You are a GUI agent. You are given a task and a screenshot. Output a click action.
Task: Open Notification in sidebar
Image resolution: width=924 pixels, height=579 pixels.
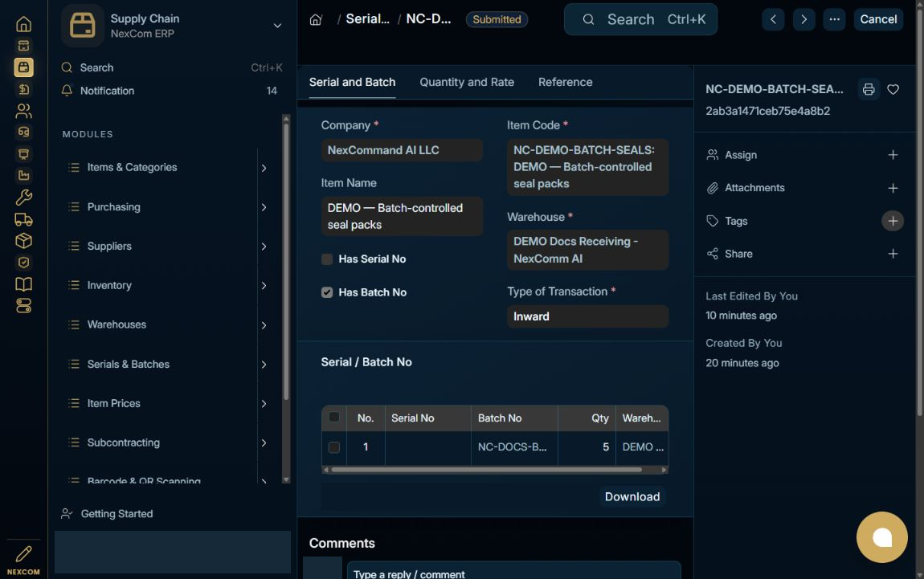tap(171, 91)
